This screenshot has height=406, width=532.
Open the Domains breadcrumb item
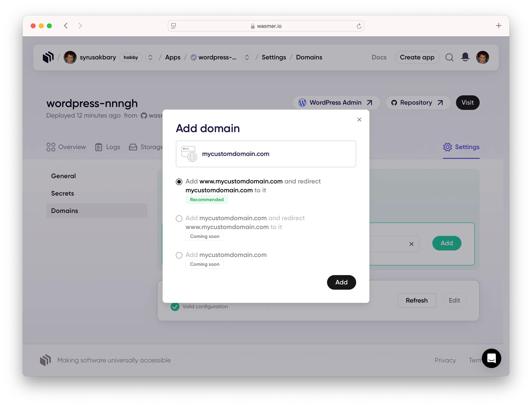click(309, 57)
